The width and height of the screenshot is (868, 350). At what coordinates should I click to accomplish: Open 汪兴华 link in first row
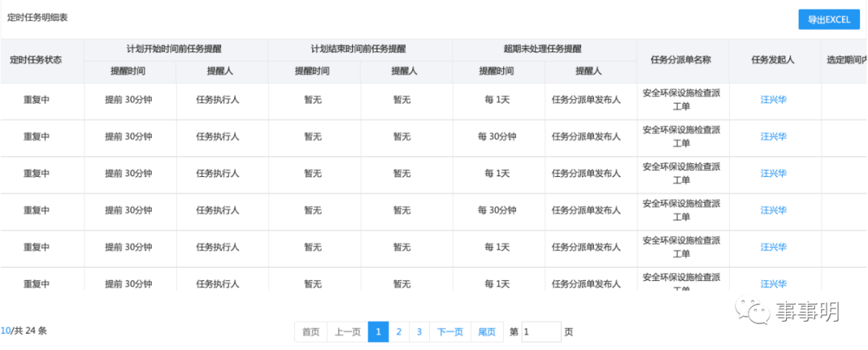773,100
